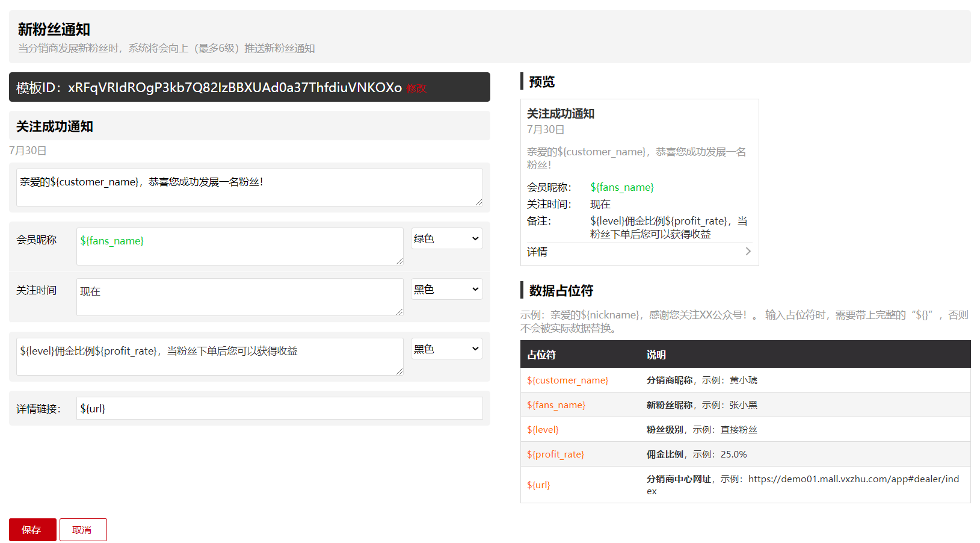The width and height of the screenshot is (980, 543).
Task: Click resize grip of 关注时间 text area
Action: click(x=399, y=312)
